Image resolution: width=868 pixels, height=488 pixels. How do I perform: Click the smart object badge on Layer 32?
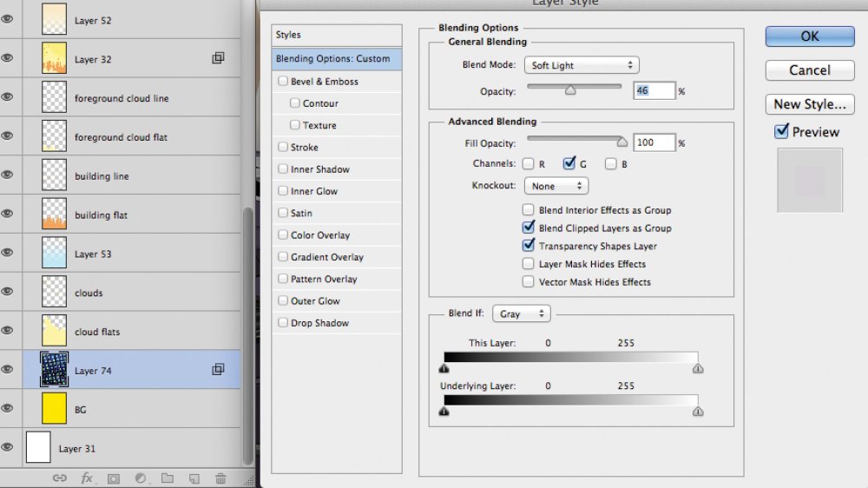218,57
